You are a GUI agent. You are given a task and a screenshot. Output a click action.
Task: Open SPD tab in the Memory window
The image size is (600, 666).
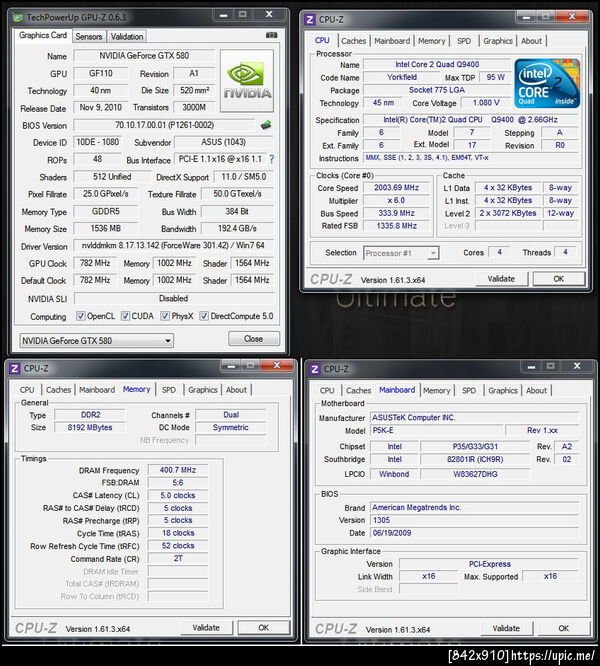(x=169, y=389)
